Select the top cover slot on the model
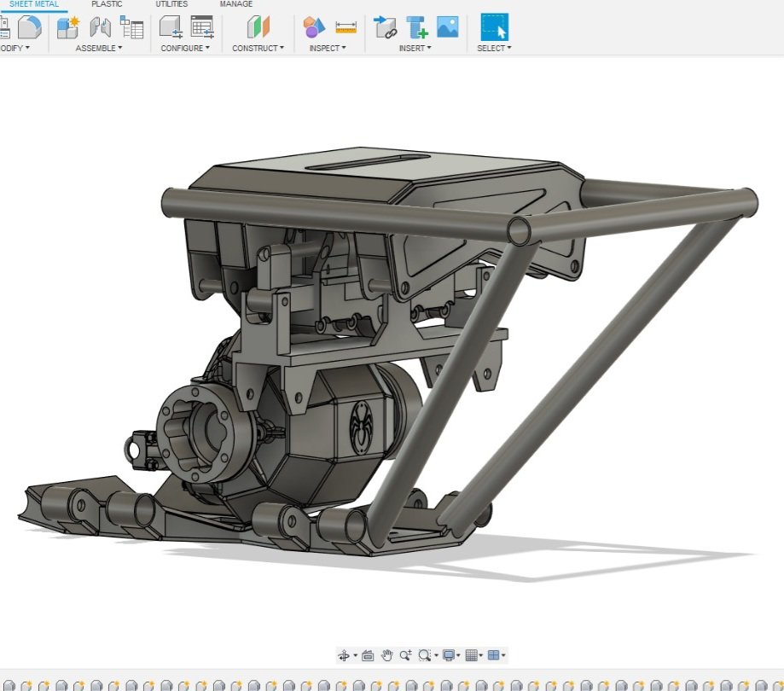 point(368,162)
